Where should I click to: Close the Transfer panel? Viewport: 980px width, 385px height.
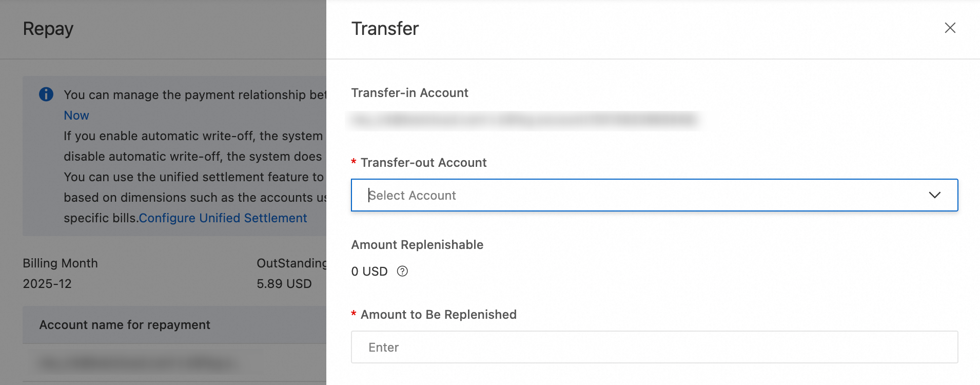click(950, 28)
